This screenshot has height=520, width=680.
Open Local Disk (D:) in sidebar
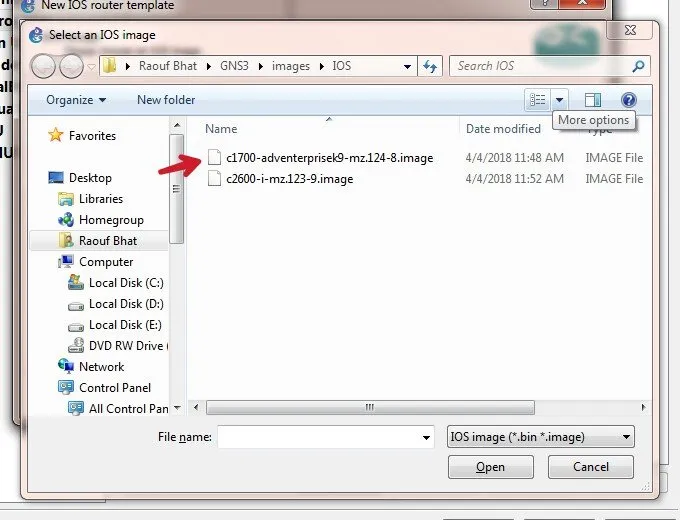point(126,304)
